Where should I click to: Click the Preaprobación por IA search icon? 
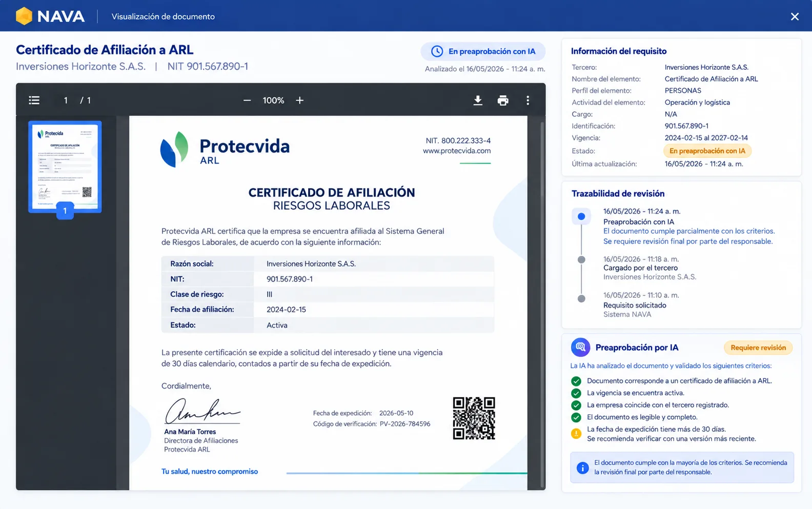[580, 348]
